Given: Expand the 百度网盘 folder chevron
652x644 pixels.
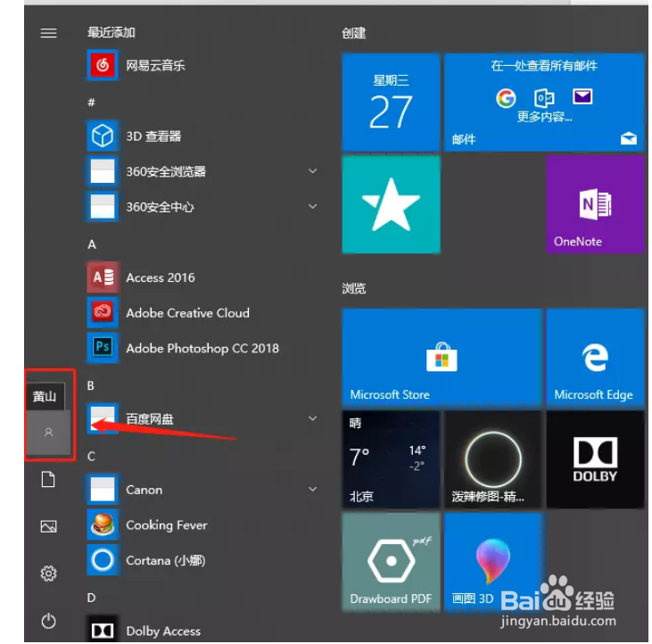Looking at the screenshot, I should (x=313, y=418).
